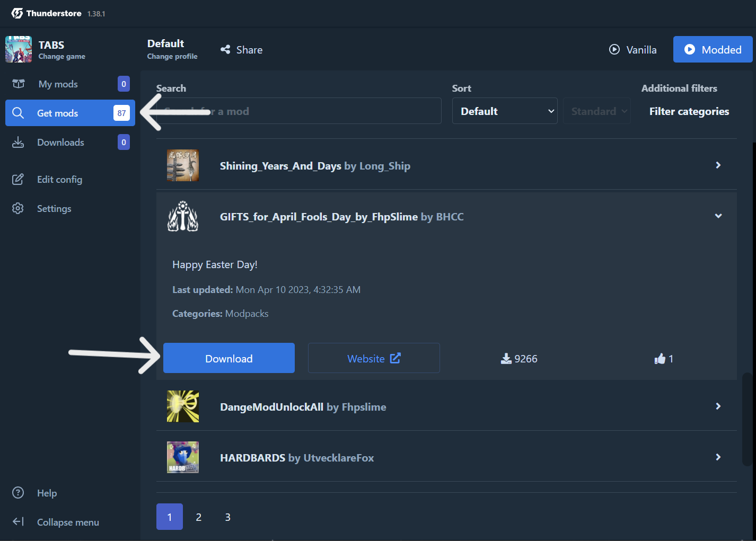Click the Change game link

(62, 57)
